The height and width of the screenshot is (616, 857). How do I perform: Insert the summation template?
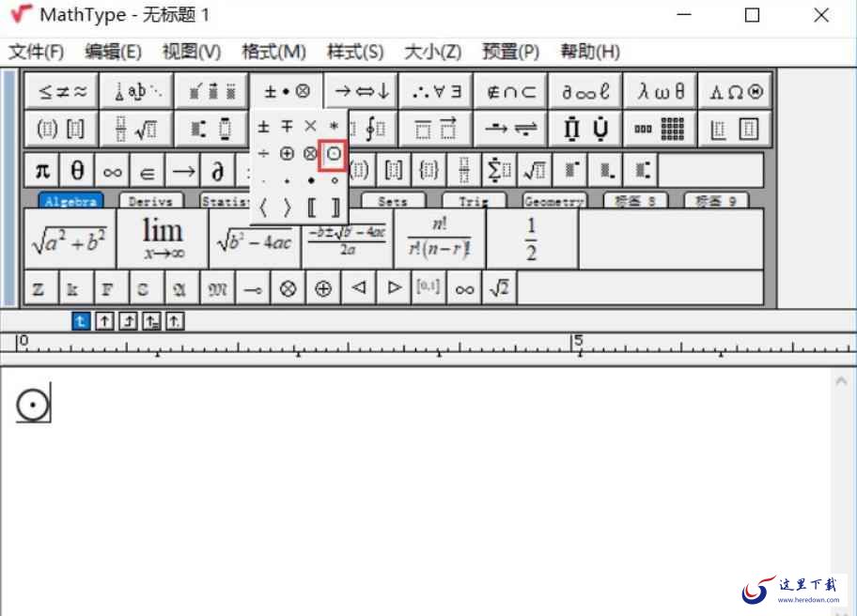498,171
